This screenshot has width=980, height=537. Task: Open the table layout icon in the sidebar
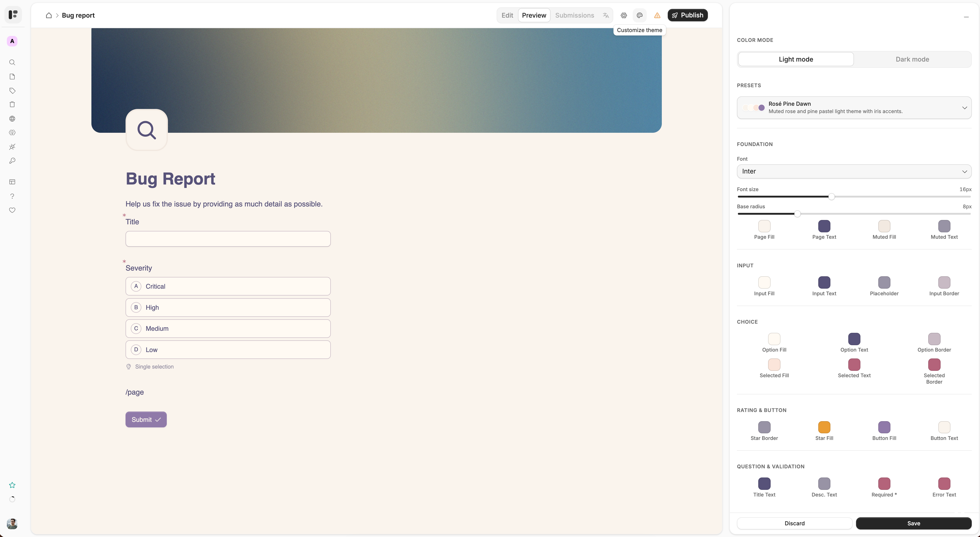[x=12, y=182]
